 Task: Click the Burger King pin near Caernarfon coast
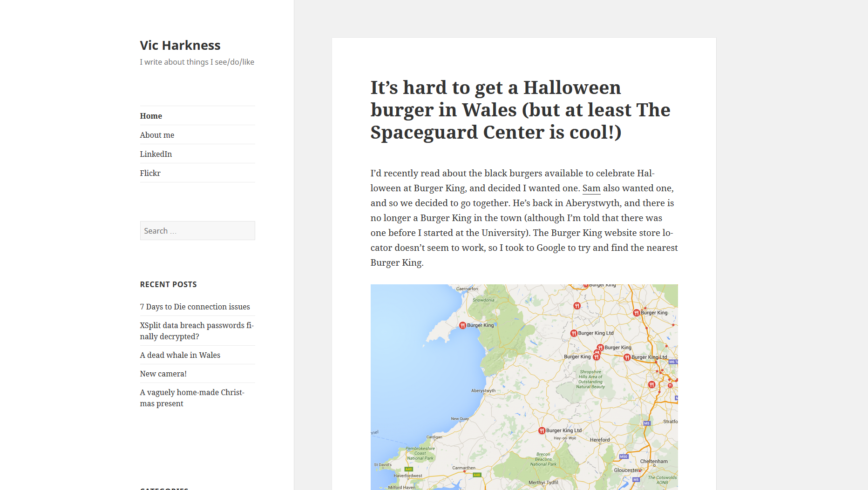point(462,325)
